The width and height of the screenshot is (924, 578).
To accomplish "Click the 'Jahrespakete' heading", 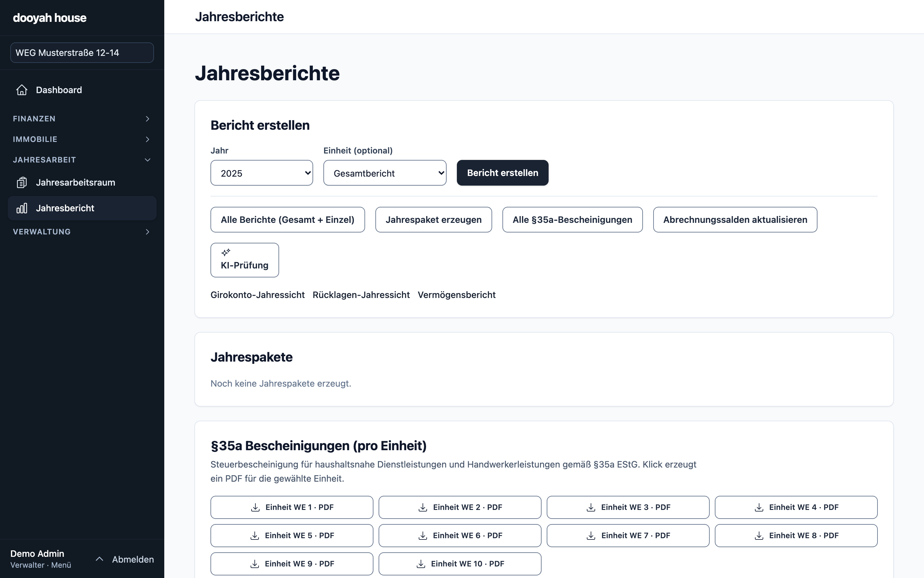I will pos(252,357).
